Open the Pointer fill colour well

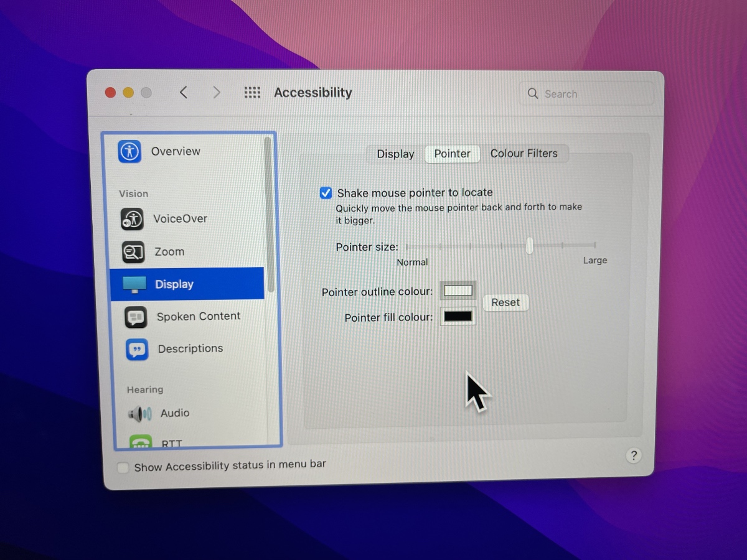[458, 316]
